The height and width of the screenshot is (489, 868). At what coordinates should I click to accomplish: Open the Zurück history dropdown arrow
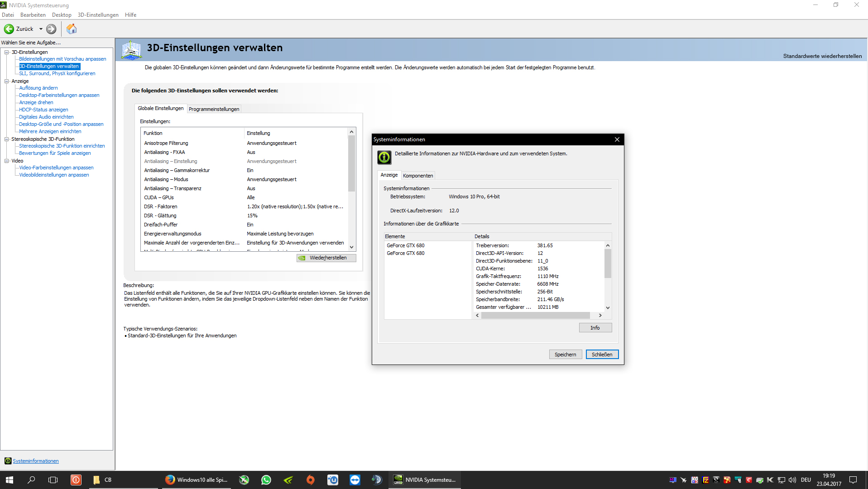click(x=41, y=29)
